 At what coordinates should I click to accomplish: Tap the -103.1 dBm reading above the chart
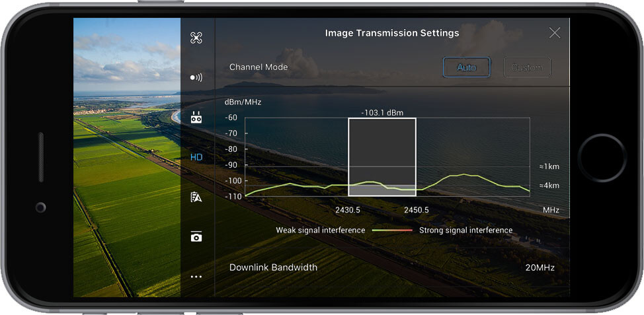(x=382, y=112)
